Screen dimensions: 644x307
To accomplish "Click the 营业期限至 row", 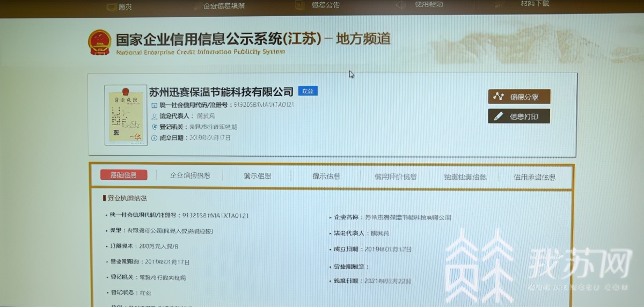I will (x=349, y=266).
